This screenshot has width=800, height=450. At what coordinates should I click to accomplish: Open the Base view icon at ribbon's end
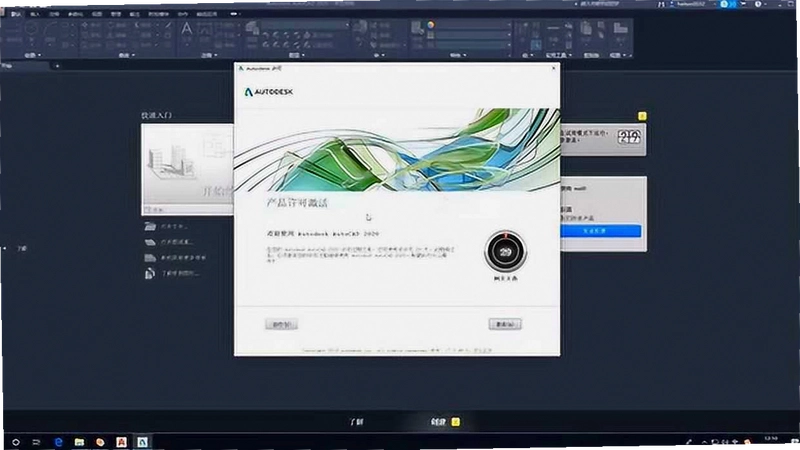pos(620,28)
